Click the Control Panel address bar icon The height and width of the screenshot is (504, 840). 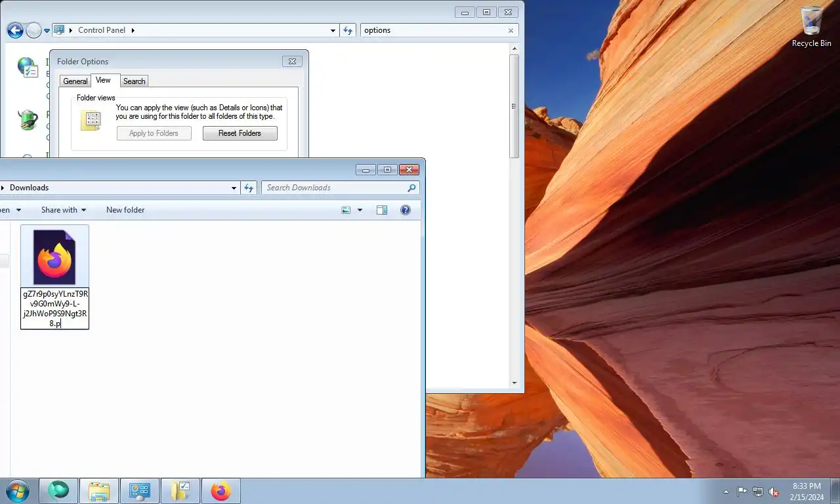59,30
